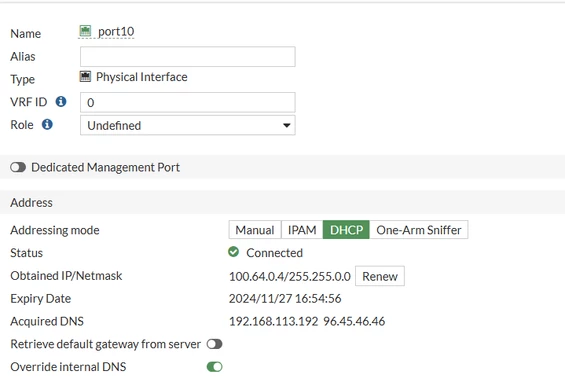Select DHCP addressing mode

click(346, 230)
